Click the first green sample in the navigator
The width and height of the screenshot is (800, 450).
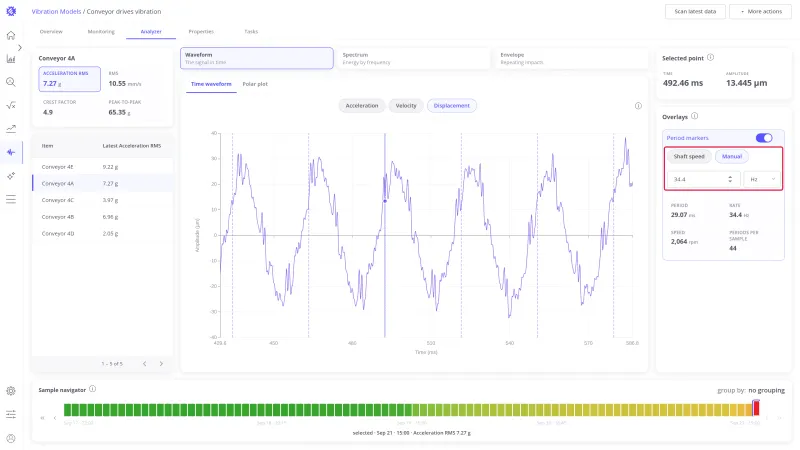67,409
